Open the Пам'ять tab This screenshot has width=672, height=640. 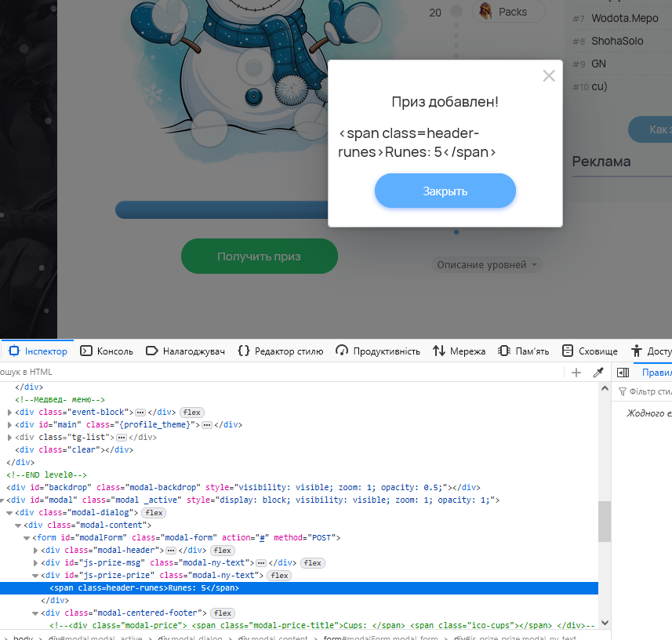(x=523, y=351)
